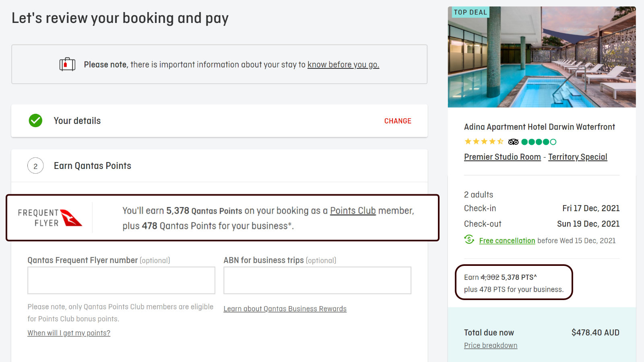Open Learn about Qantas Business Rewards
This screenshot has height=362, width=644.
pos(285,309)
